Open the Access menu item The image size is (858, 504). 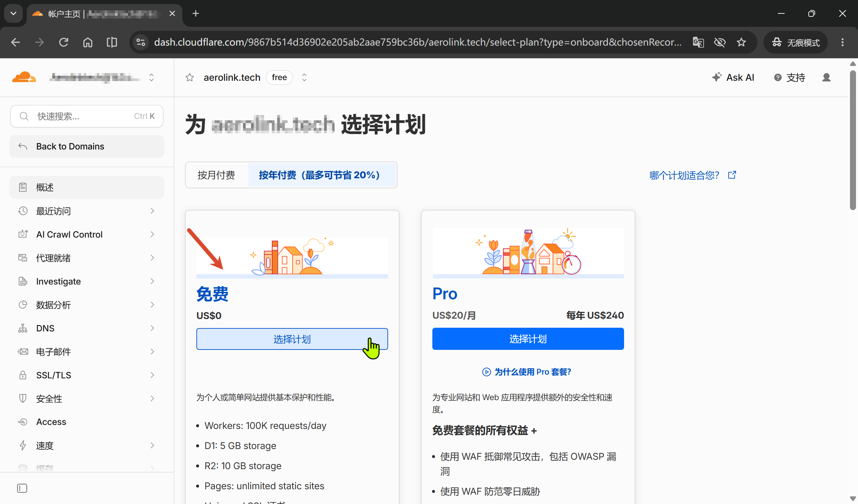86,422
